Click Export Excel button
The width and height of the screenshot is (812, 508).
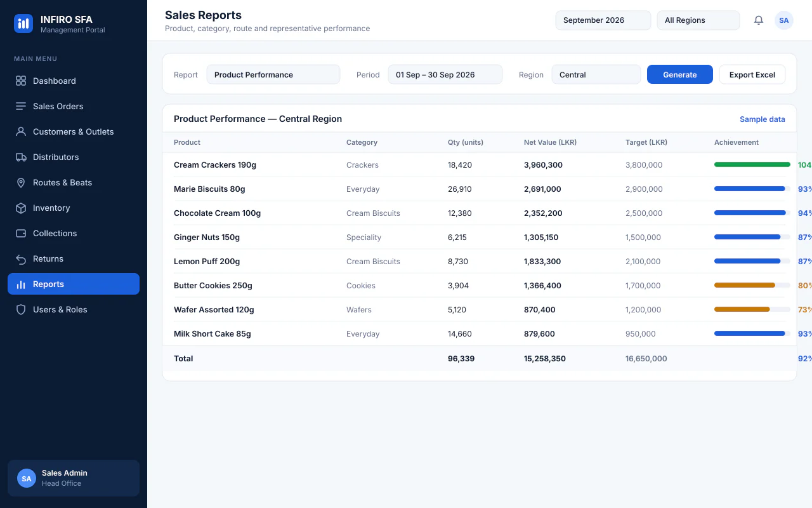[x=752, y=74]
